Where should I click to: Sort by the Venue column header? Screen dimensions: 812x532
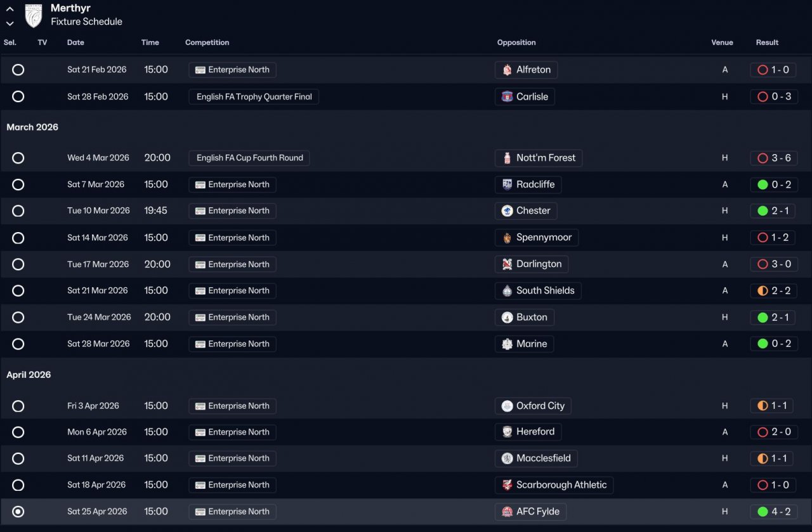pyautogui.click(x=722, y=42)
